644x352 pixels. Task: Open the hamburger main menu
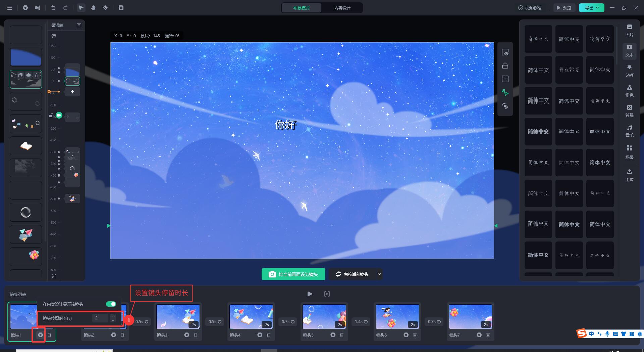click(10, 8)
